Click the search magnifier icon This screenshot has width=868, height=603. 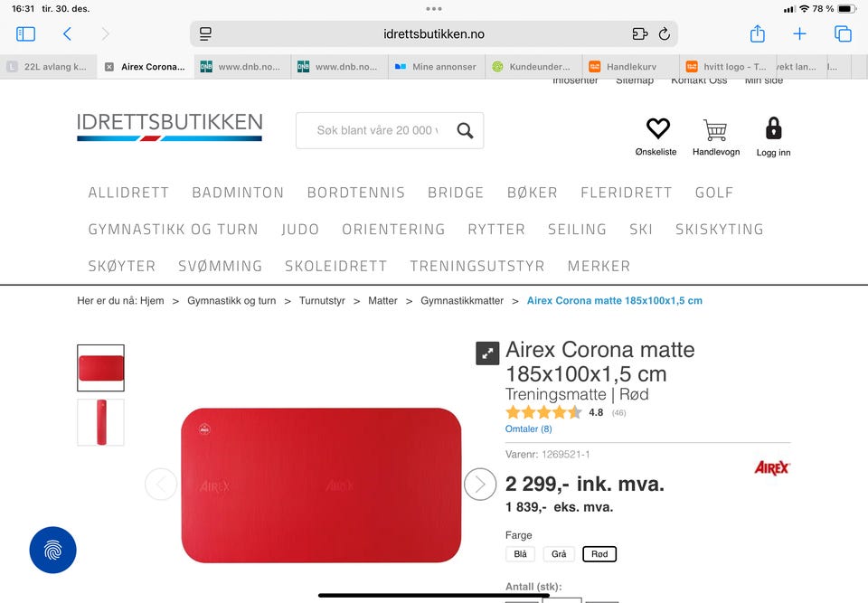coord(465,131)
